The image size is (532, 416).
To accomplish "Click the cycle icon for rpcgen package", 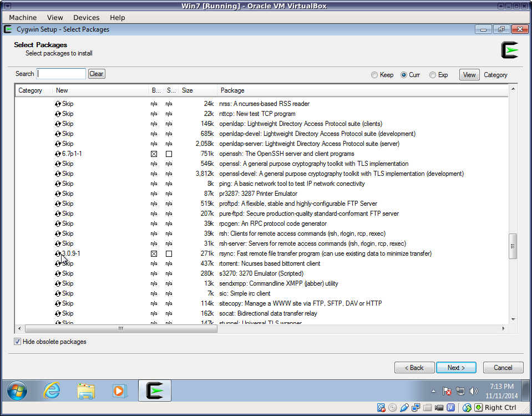I will pyautogui.click(x=58, y=224).
